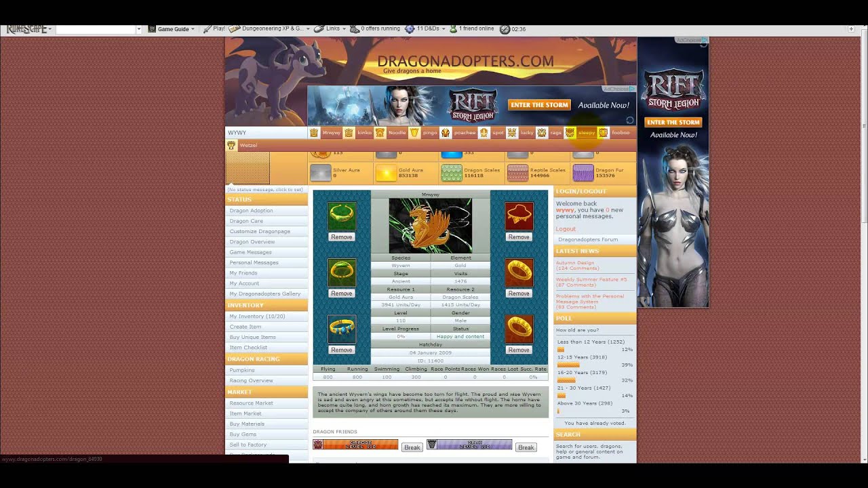868x488 pixels.
Task: Click the Play! sword icon
Action: pos(208,29)
